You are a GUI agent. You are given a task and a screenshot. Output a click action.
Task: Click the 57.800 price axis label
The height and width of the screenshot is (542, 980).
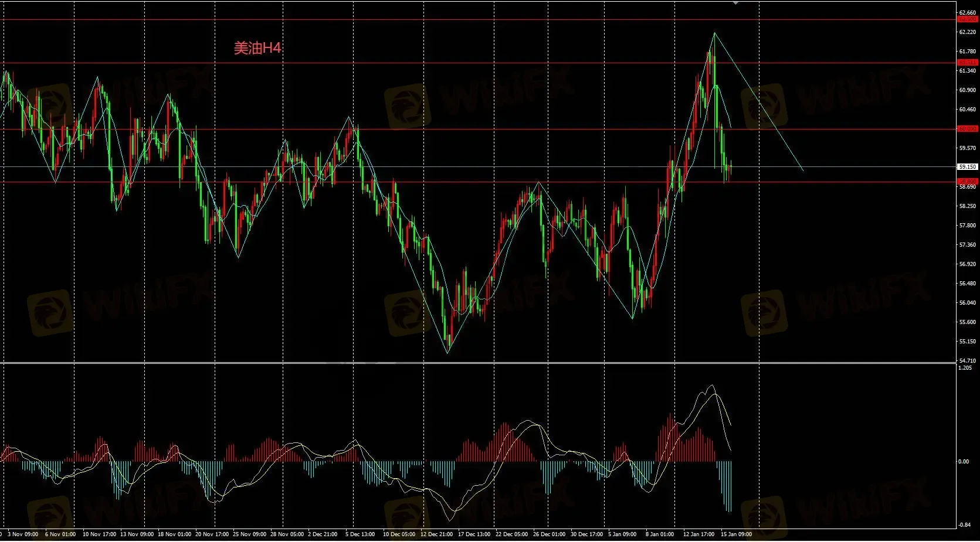(x=967, y=226)
